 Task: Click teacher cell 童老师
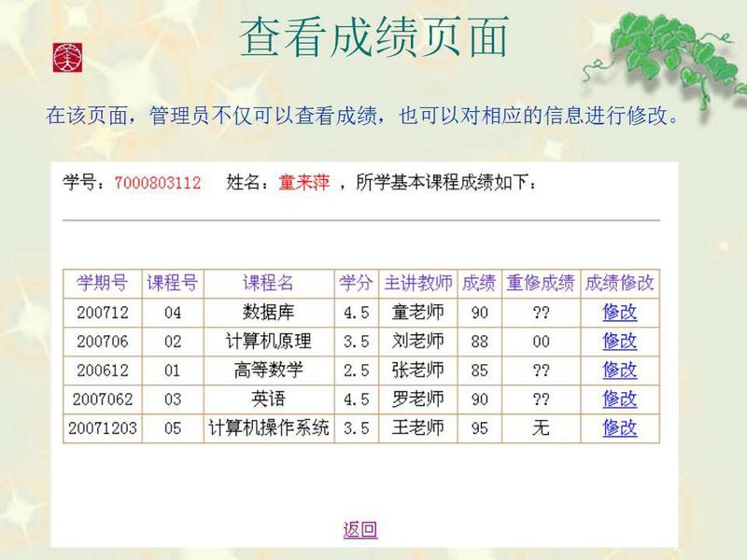click(x=417, y=313)
